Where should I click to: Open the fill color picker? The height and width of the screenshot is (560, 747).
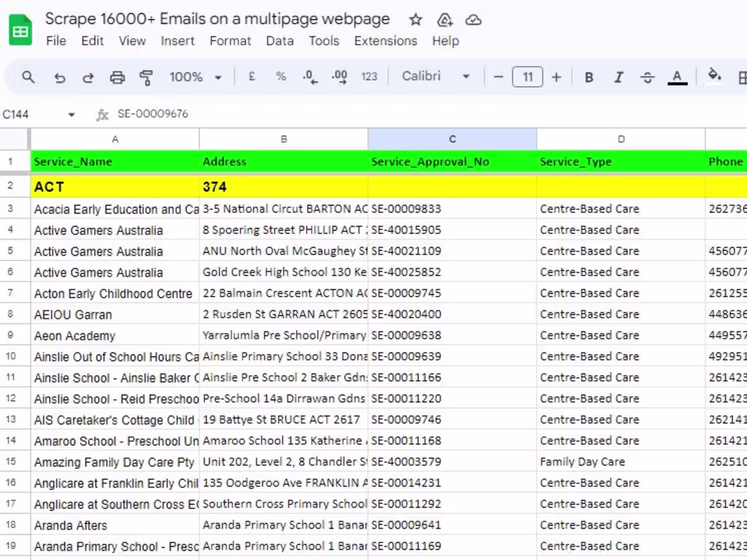[714, 75]
